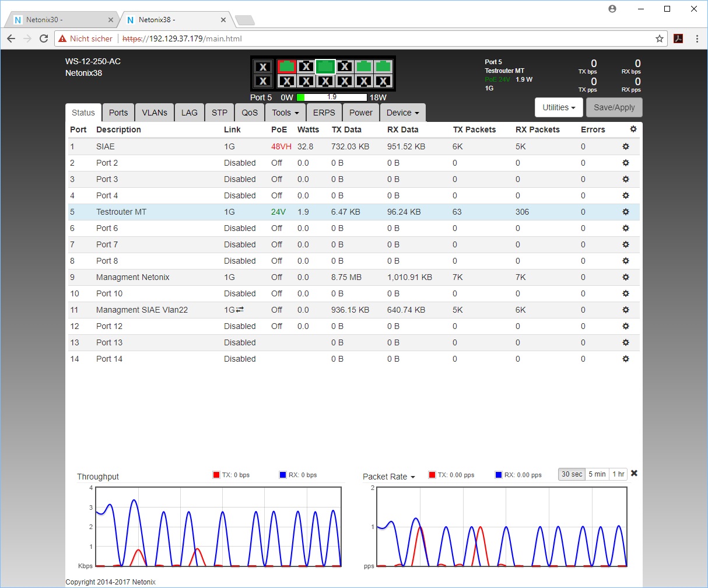Open the Packet Rate graph dropdown
The width and height of the screenshot is (708, 588).
pyautogui.click(x=389, y=477)
